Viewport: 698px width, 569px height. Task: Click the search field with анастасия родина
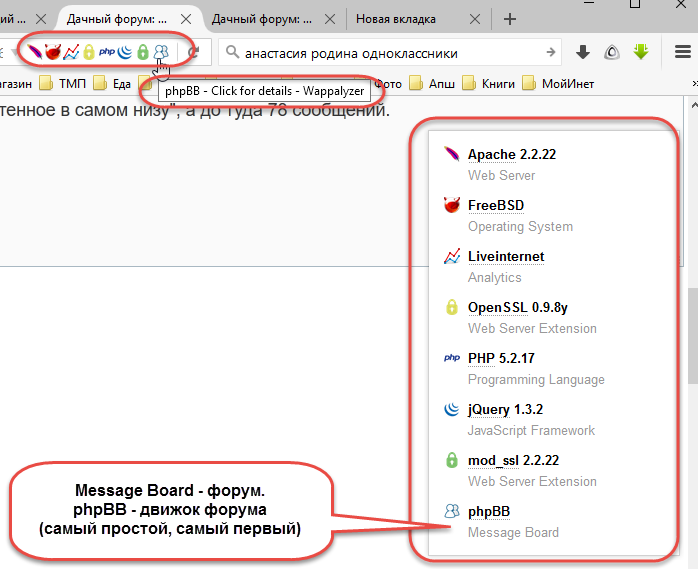(x=390, y=53)
